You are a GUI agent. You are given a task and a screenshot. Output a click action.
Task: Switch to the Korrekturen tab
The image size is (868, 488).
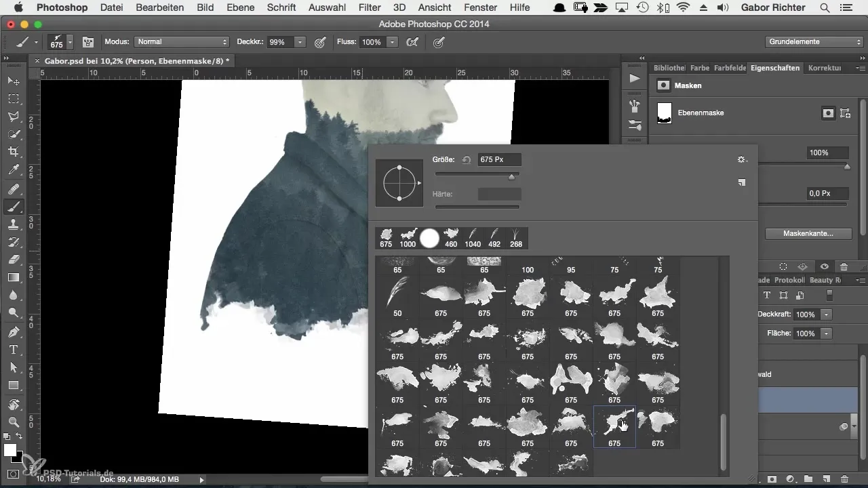click(x=825, y=68)
